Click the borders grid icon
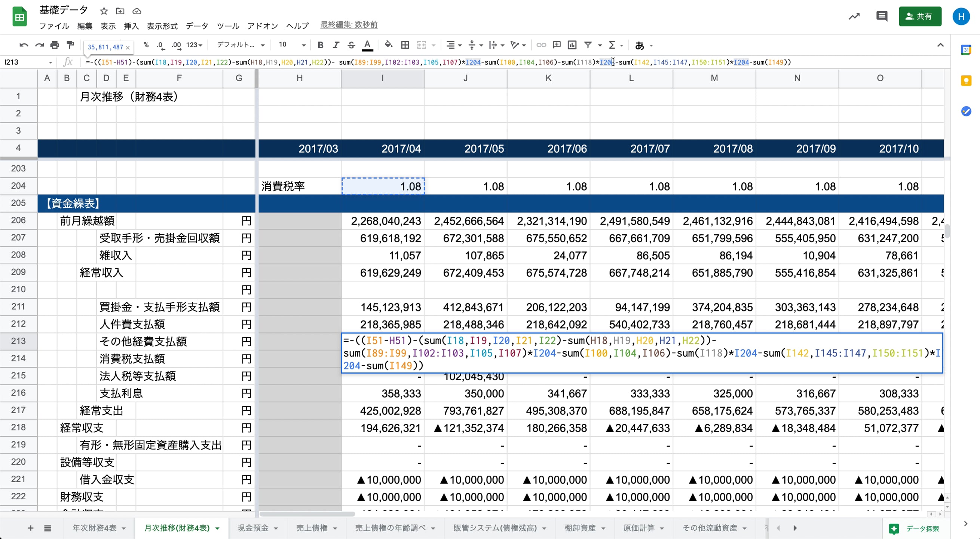Screen dimensions: 980x539 pyautogui.click(x=405, y=45)
